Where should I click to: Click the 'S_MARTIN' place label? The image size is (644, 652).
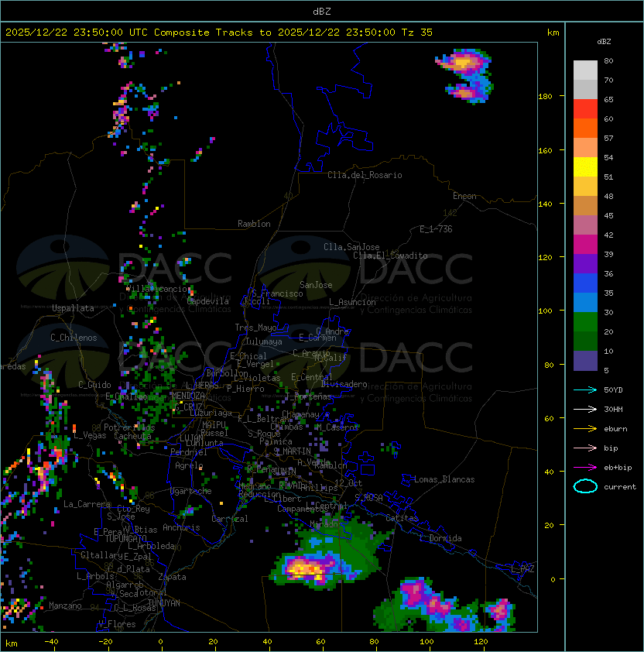[293, 451]
